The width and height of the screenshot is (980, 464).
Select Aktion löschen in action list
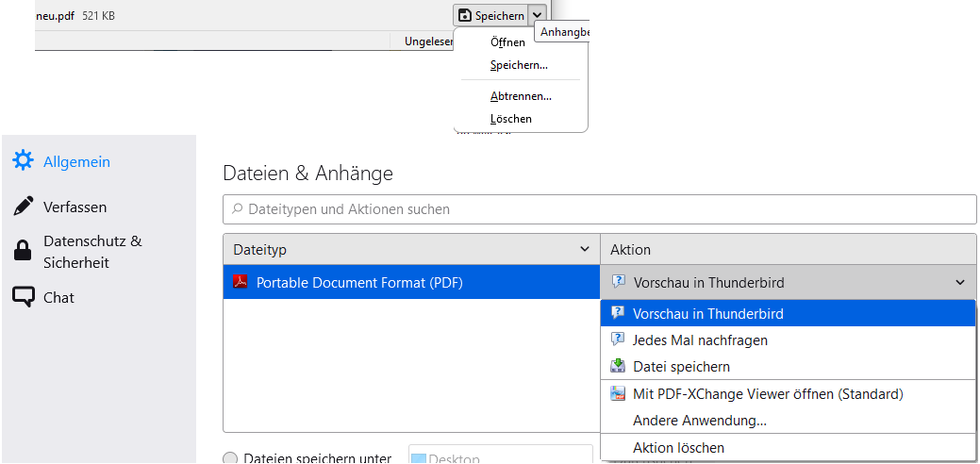pos(678,448)
